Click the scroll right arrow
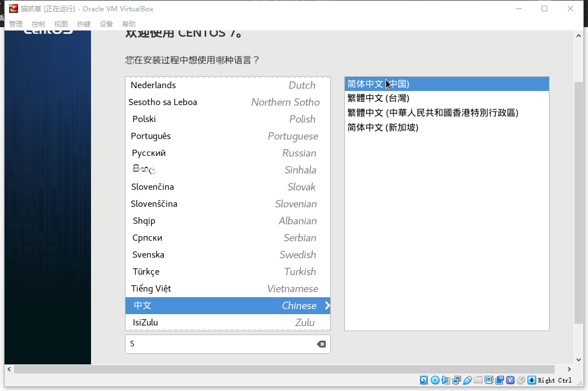The image size is (588, 391). pyautogui.click(x=569, y=370)
